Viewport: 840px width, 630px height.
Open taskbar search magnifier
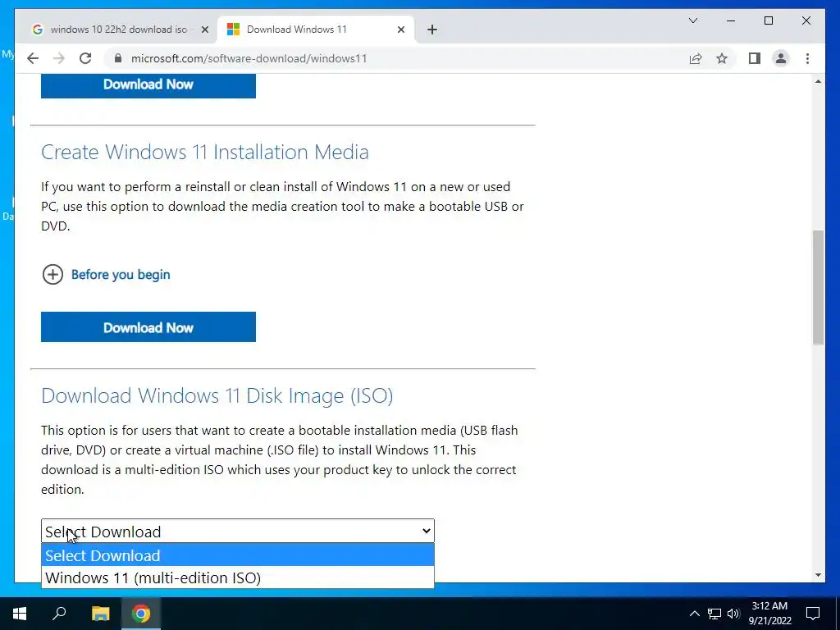(59, 614)
